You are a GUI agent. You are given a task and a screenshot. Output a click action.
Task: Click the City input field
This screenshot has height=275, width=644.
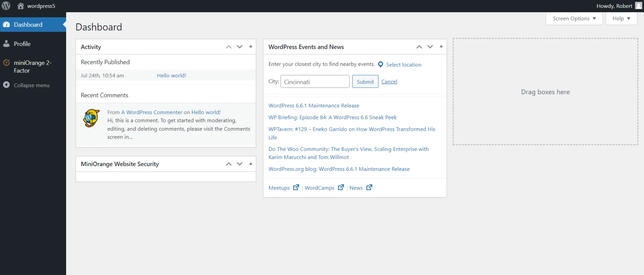pyautogui.click(x=315, y=82)
